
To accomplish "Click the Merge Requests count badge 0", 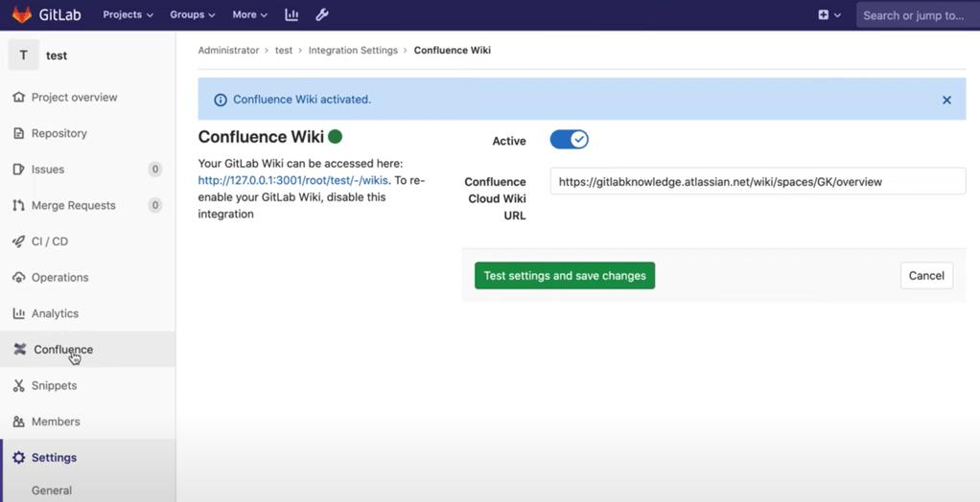I will click(155, 205).
